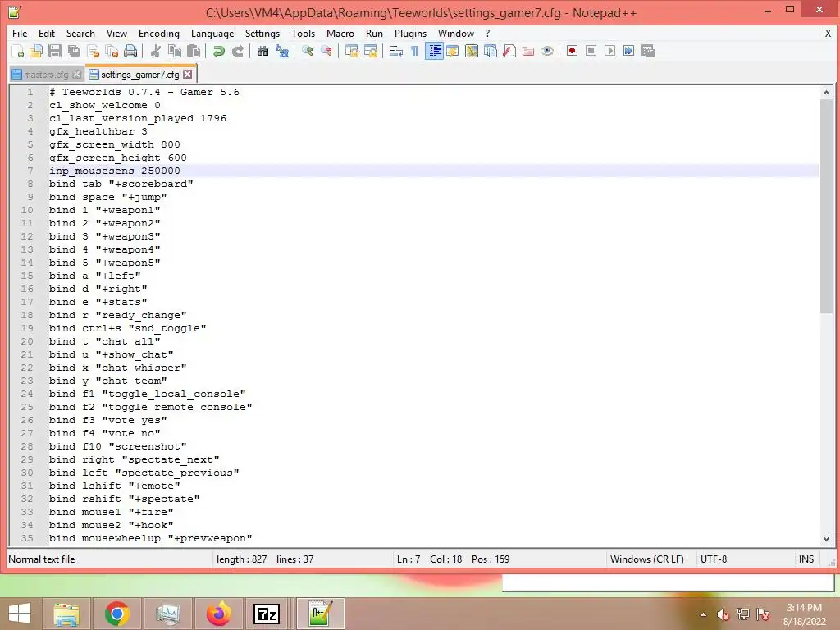Open the Settings menu
This screenshot has height=630, width=840.
pos(262,33)
